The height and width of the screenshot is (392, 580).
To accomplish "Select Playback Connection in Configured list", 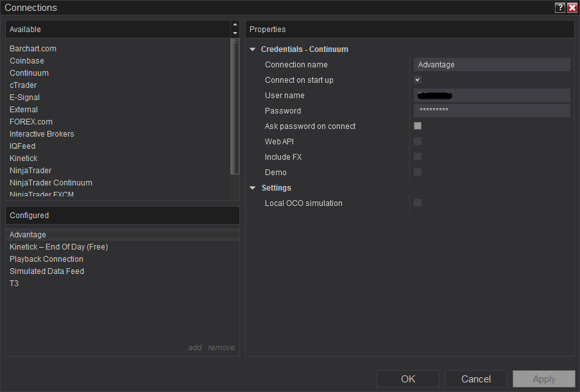I will [x=46, y=259].
